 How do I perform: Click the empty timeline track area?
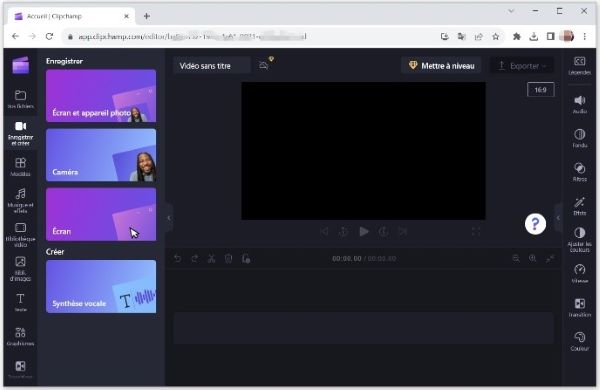(x=364, y=328)
